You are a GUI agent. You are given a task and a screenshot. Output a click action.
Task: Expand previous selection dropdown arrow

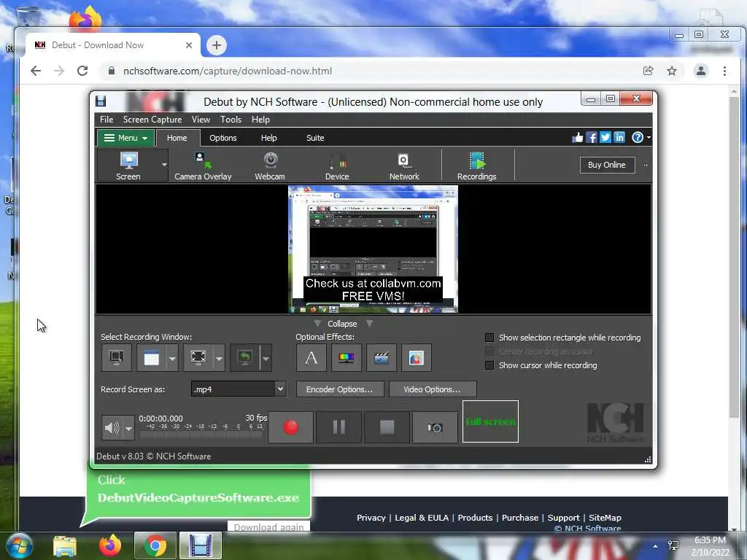(x=266, y=358)
